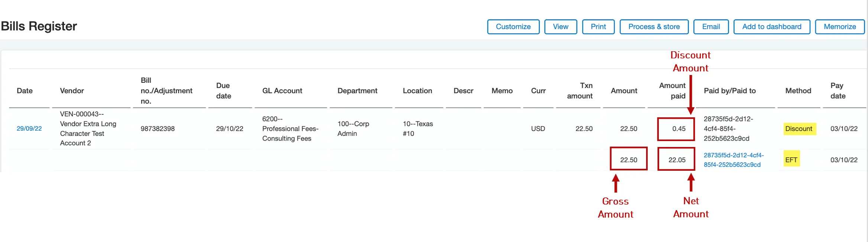Click the Pay date column header
The width and height of the screenshot is (868, 242).
click(838, 91)
